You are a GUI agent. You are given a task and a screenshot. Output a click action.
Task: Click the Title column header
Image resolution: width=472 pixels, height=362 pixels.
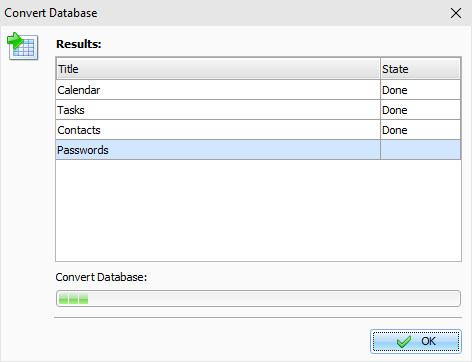[218, 69]
